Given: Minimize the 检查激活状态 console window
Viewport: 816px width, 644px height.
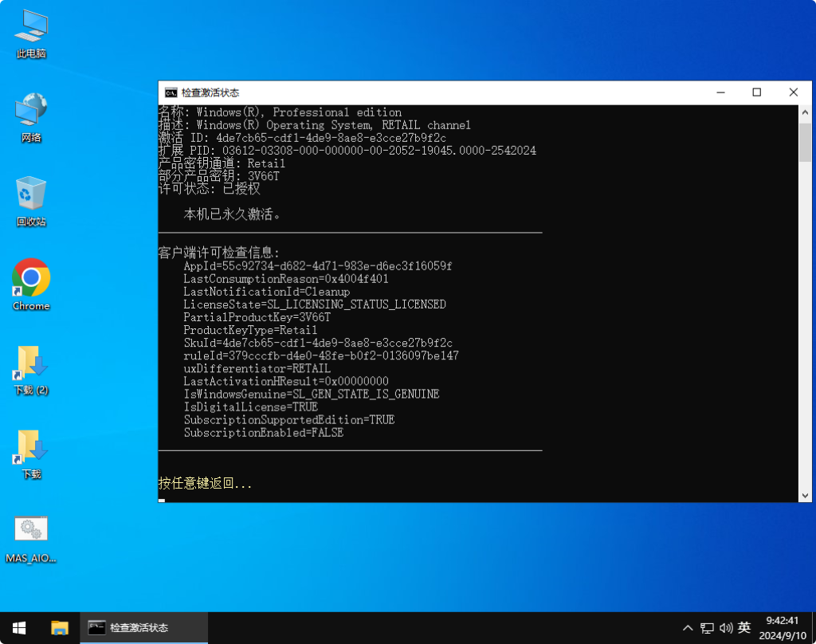Looking at the screenshot, I should tap(720, 92).
